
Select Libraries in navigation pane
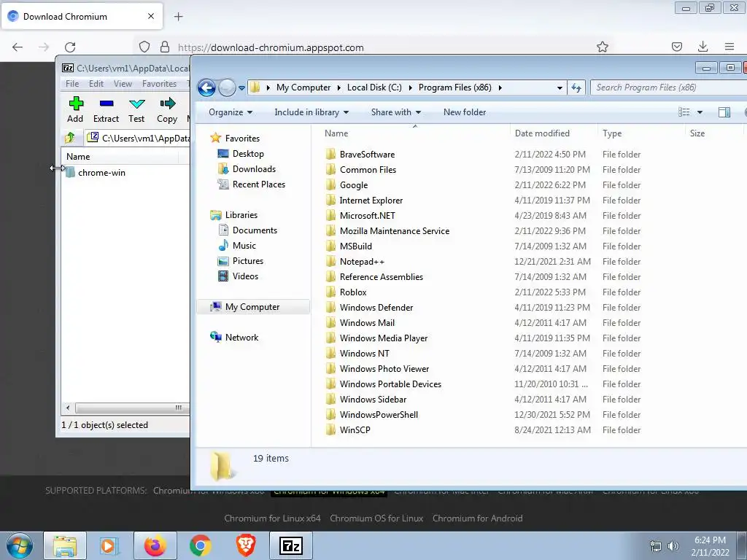(234, 215)
